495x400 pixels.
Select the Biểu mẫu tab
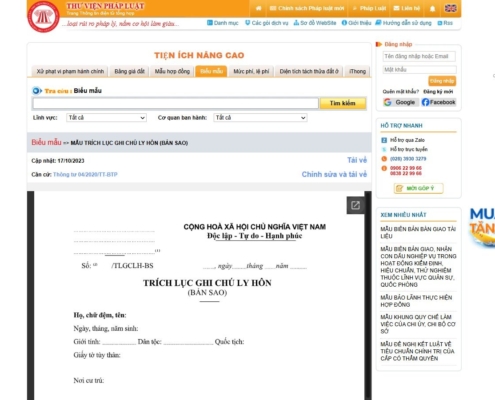(211, 71)
